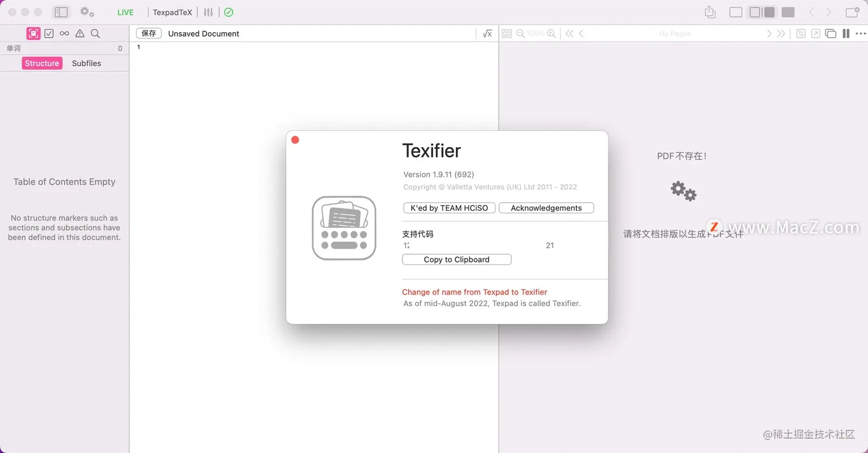The height and width of the screenshot is (453, 868).
Task: Switch to the Structure tab
Action: [42, 63]
